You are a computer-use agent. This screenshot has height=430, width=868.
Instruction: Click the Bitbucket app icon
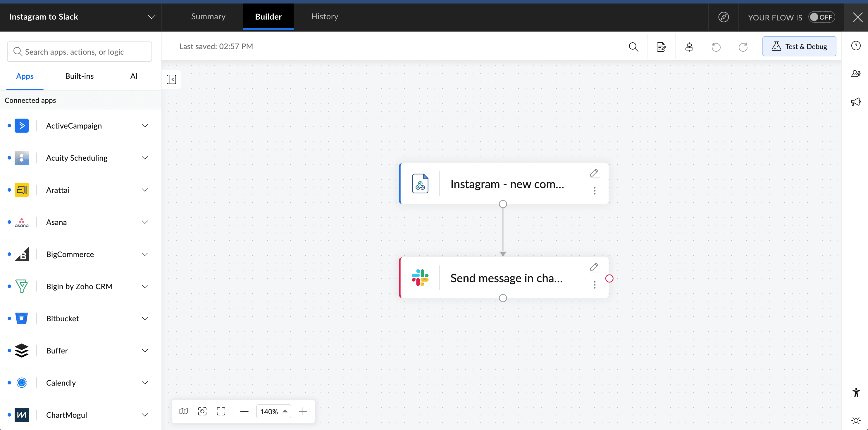coord(22,318)
